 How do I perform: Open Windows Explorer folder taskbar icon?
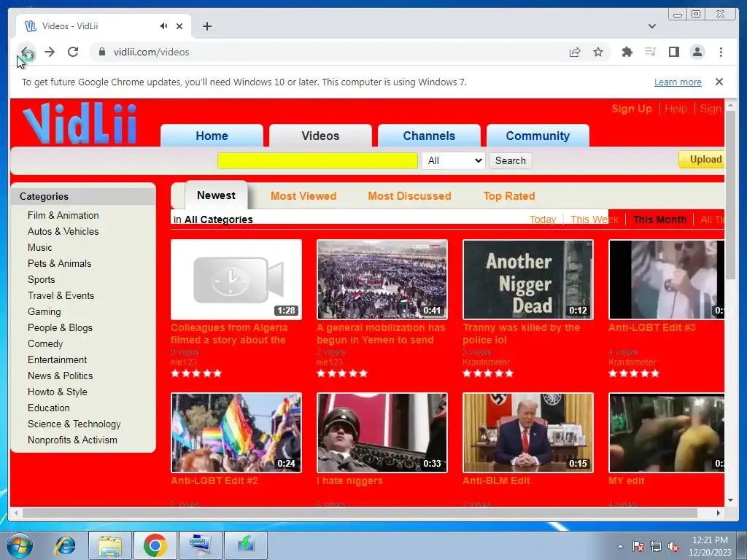[110, 545]
